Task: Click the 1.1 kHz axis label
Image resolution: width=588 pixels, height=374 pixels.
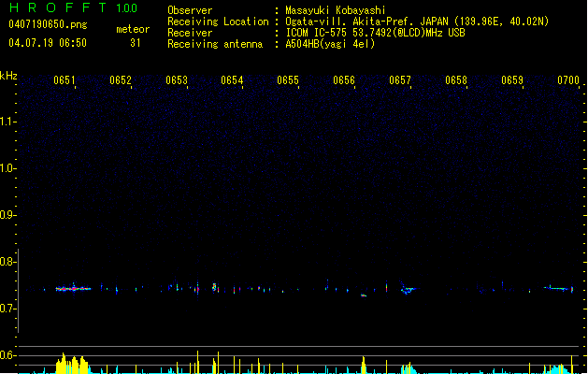Action: click(7, 122)
